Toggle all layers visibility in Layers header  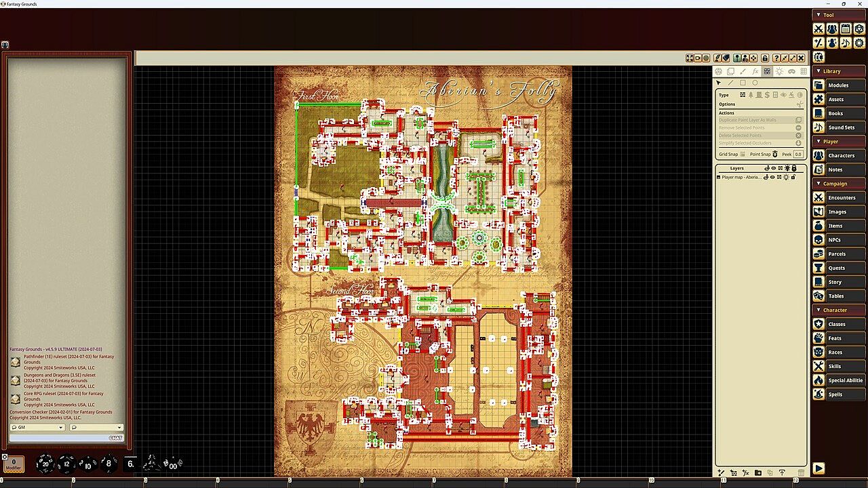click(774, 168)
